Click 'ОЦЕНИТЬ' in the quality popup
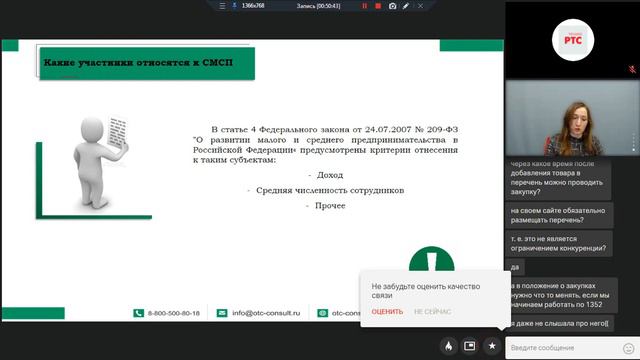640x360 pixels. tap(387, 311)
